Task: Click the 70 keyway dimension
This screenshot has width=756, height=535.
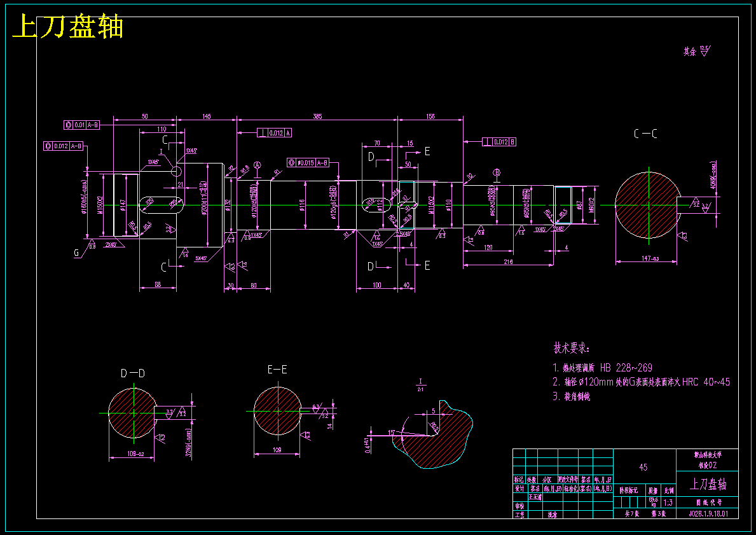Action: (377, 143)
